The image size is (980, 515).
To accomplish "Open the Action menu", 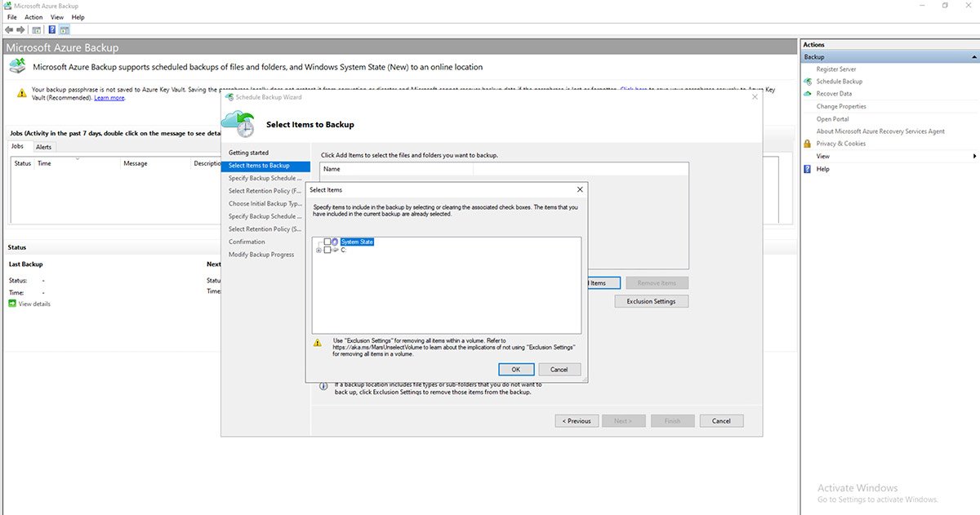I will pyautogui.click(x=33, y=16).
